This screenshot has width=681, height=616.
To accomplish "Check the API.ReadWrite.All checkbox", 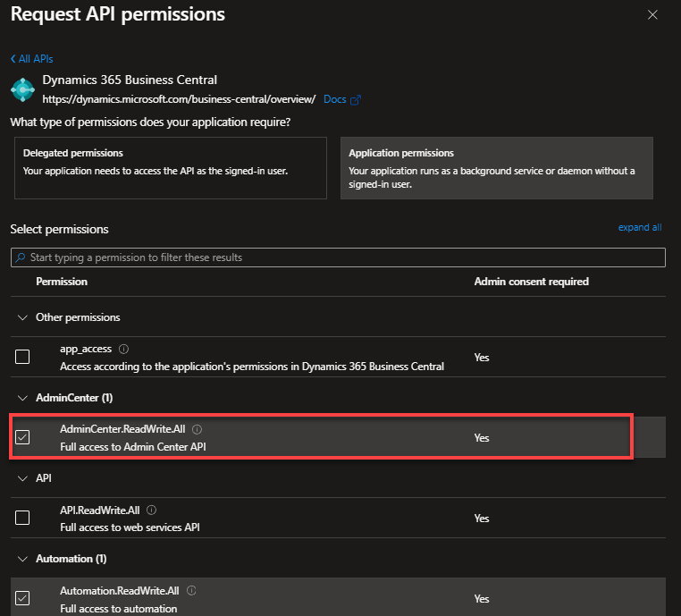I will pyautogui.click(x=22, y=518).
